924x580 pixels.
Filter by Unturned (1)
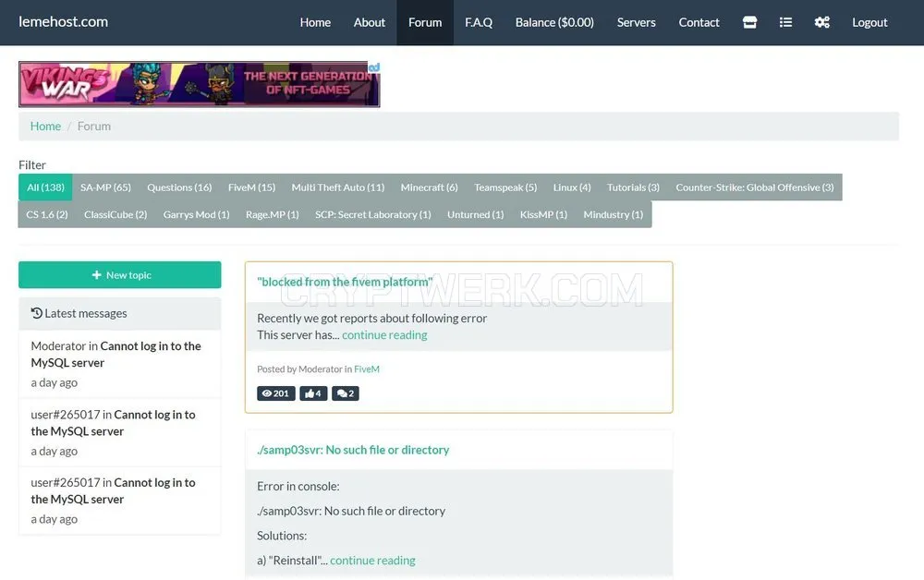(x=476, y=214)
